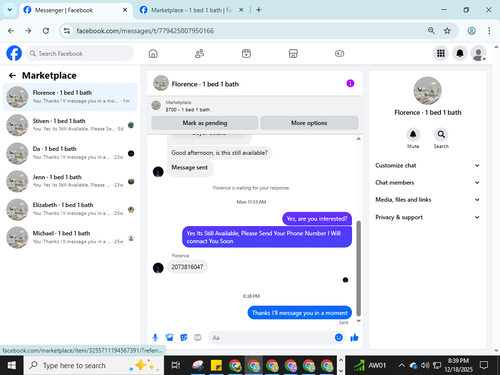Open the Windows notification center icon

click(484, 366)
